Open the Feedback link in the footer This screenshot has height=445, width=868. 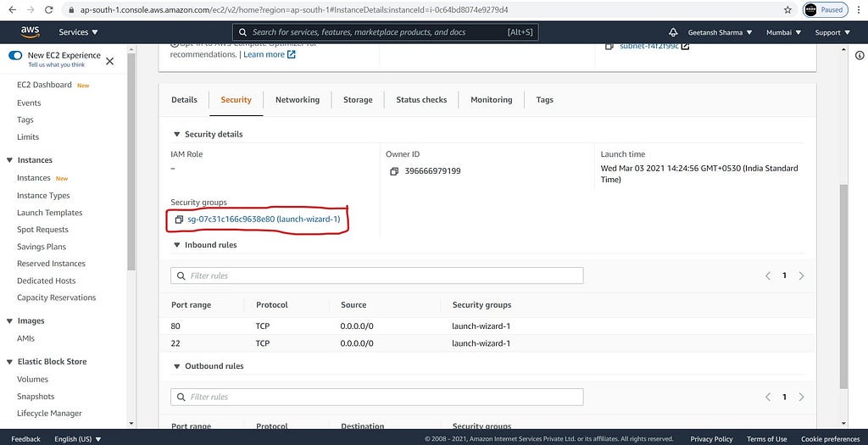(25, 439)
